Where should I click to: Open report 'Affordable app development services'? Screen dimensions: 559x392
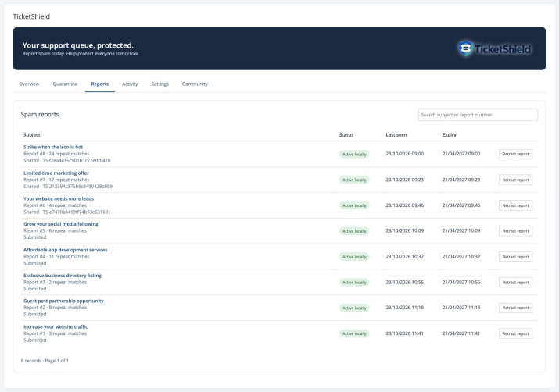[65, 250]
